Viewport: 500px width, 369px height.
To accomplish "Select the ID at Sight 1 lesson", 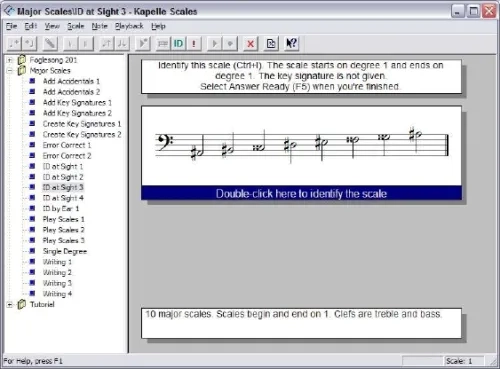I will 63,166.
